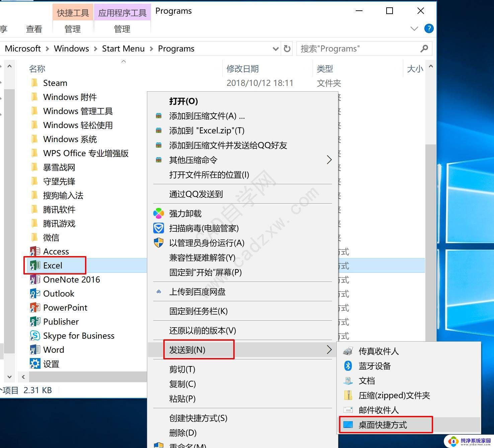Choose 兼容性疑难解答(Y)
Screen dimensions: 494x448
point(202,257)
